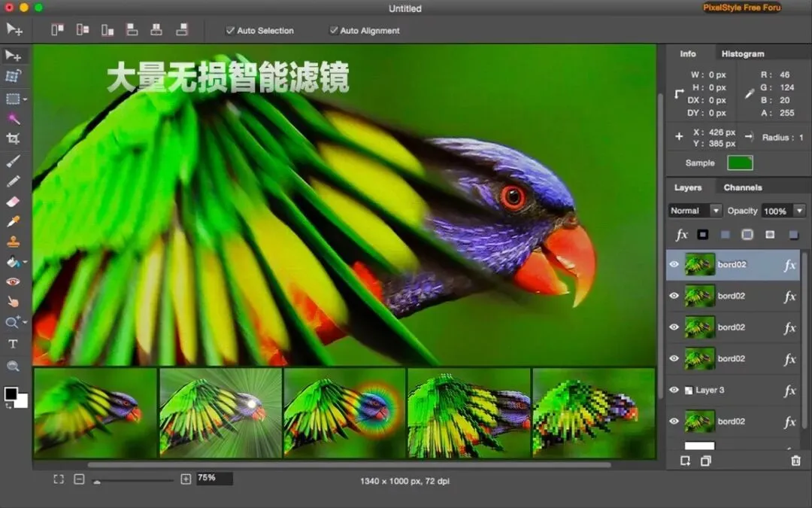Activate the Clone Stamp tool
The height and width of the screenshot is (508, 812).
13,241
